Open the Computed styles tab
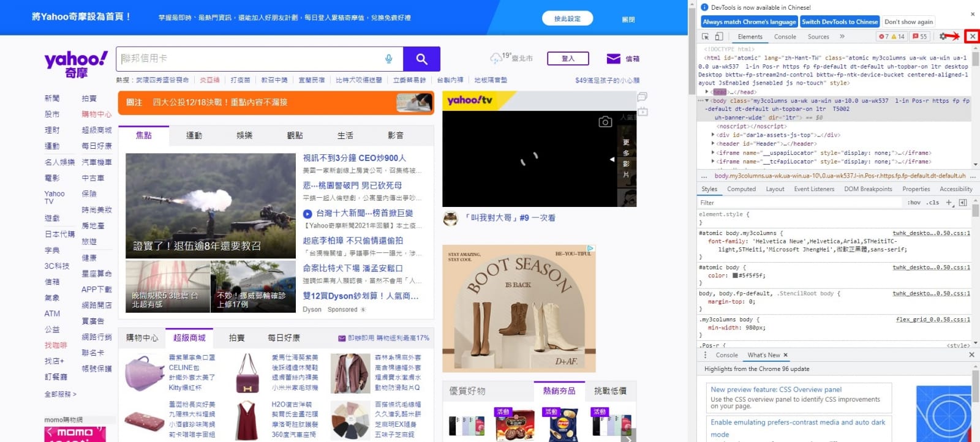The width and height of the screenshot is (980, 442). tap(741, 189)
